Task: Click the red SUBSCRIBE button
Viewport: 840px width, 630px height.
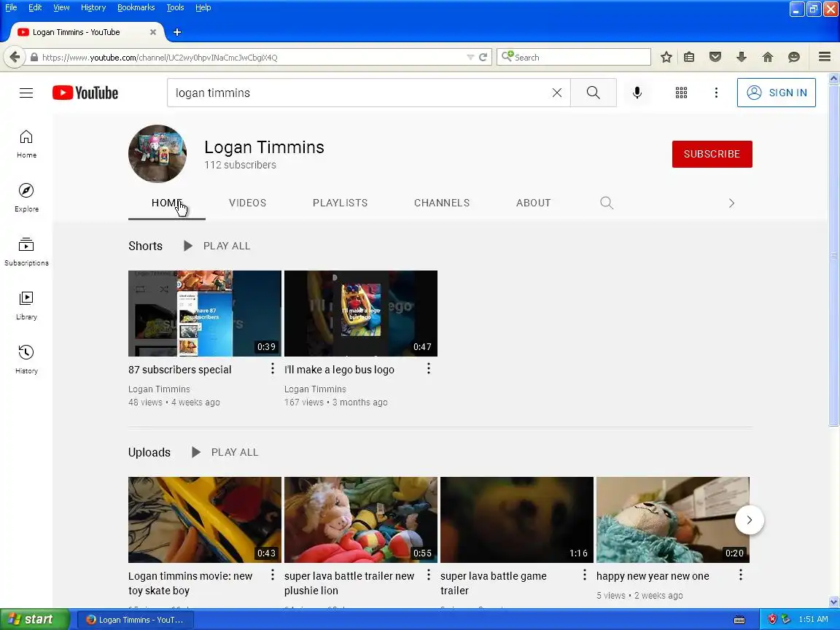Action: tap(712, 155)
